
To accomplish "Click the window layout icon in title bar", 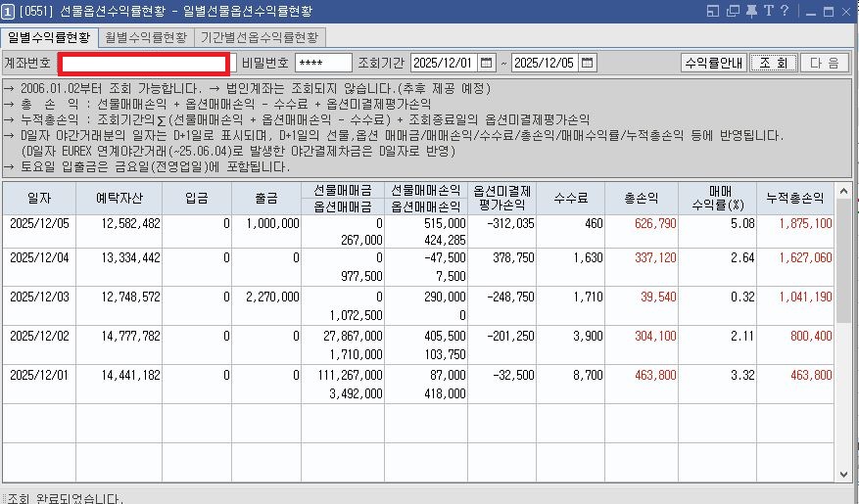I will coord(713,11).
